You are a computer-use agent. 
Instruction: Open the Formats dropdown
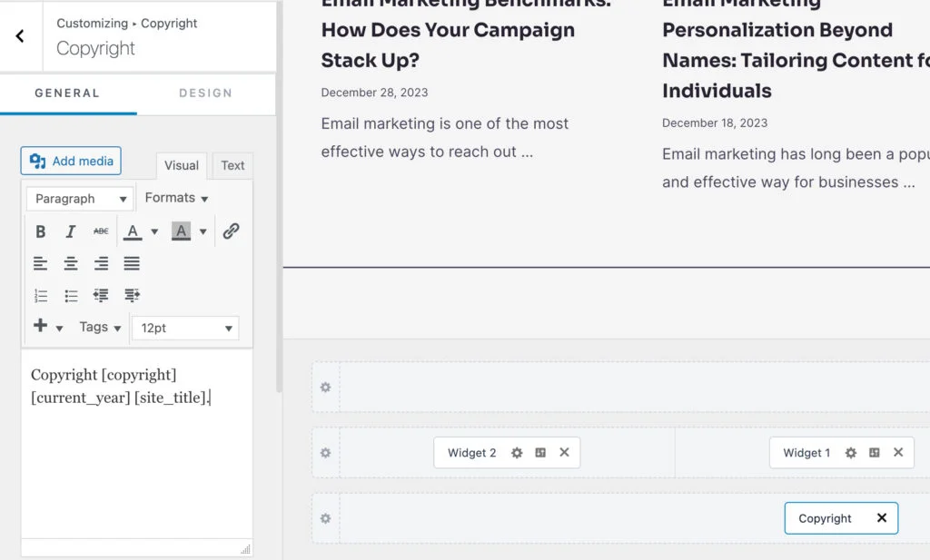click(x=176, y=198)
